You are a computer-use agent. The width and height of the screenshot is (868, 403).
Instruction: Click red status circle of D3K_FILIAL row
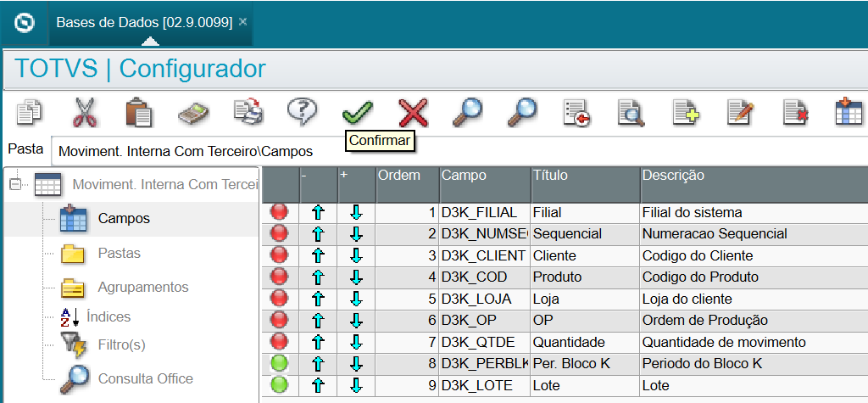click(x=280, y=212)
